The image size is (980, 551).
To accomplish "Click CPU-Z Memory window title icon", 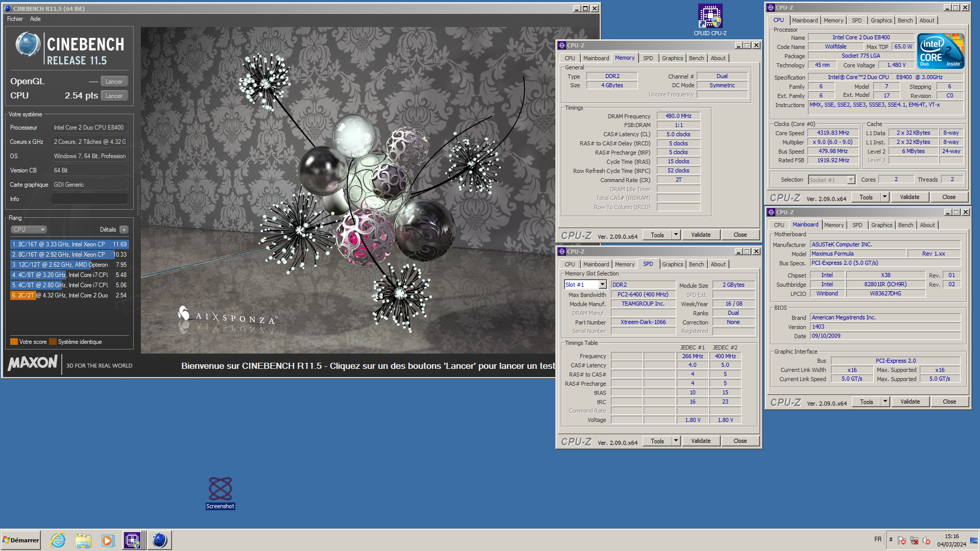I will 562,45.
